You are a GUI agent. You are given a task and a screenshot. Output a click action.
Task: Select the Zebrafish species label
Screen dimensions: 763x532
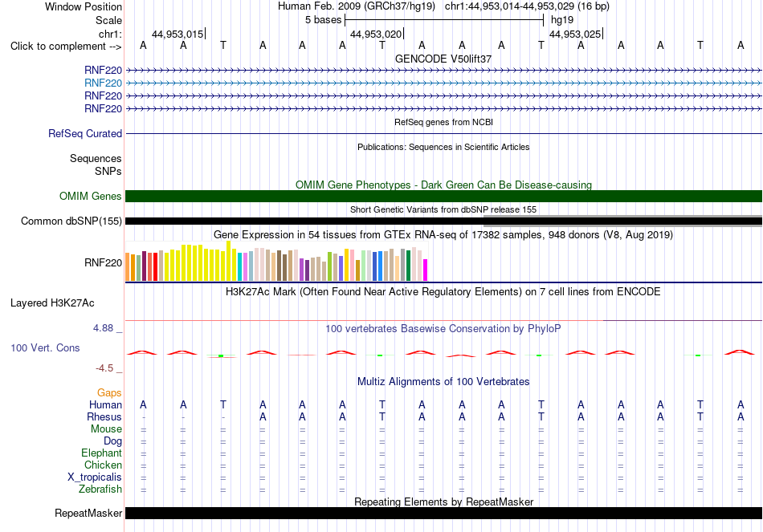coord(100,489)
